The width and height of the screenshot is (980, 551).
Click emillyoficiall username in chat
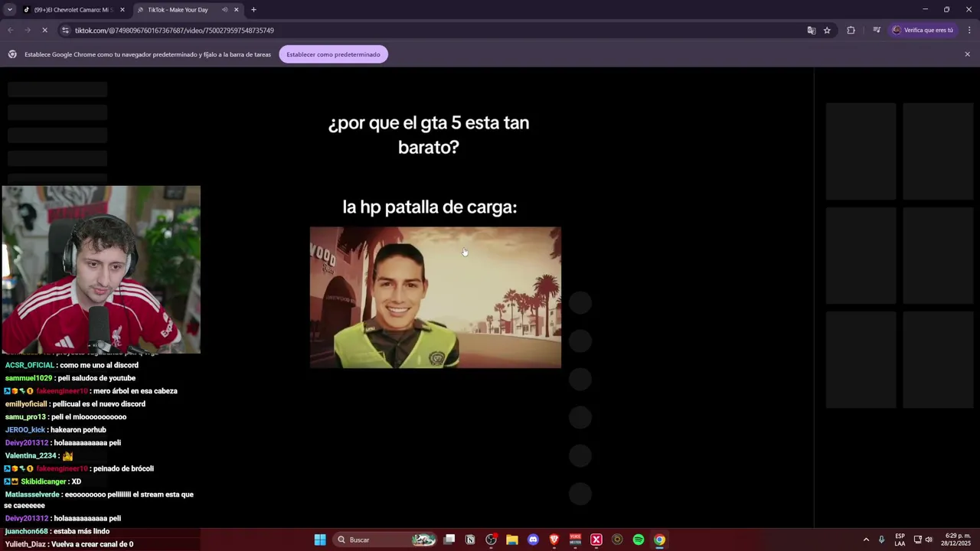point(25,404)
